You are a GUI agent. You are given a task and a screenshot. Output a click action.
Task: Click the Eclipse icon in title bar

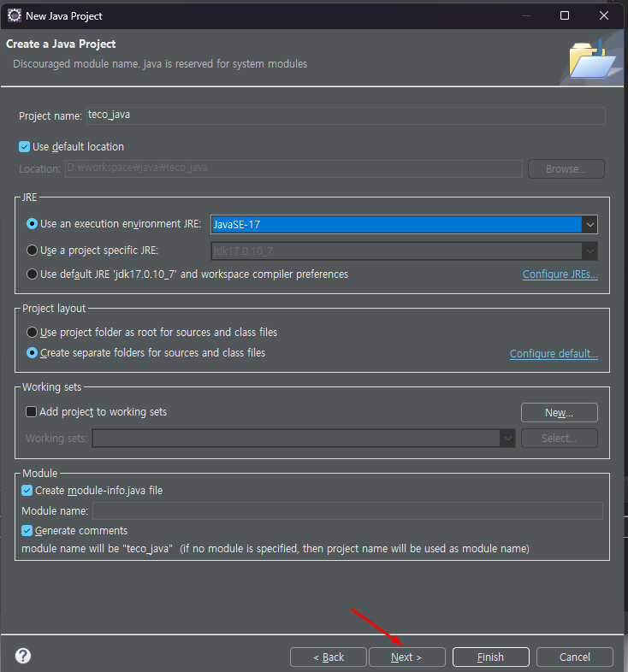click(x=15, y=15)
